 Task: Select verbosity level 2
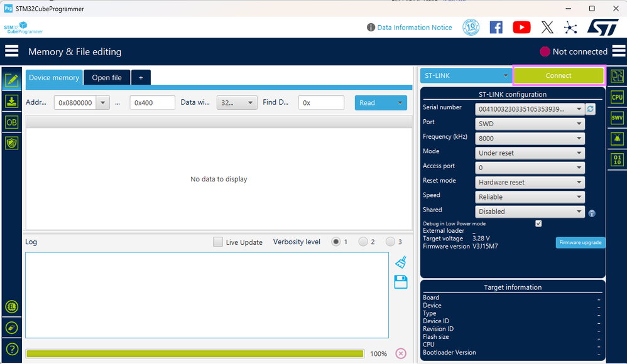pyautogui.click(x=363, y=242)
